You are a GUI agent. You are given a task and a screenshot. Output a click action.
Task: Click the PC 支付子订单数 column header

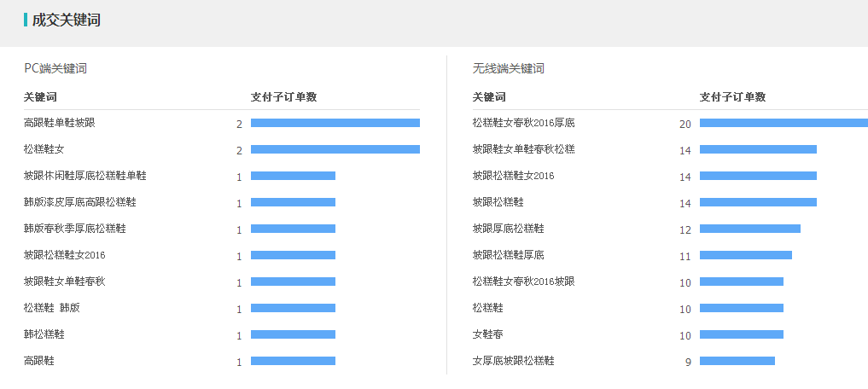tap(284, 97)
